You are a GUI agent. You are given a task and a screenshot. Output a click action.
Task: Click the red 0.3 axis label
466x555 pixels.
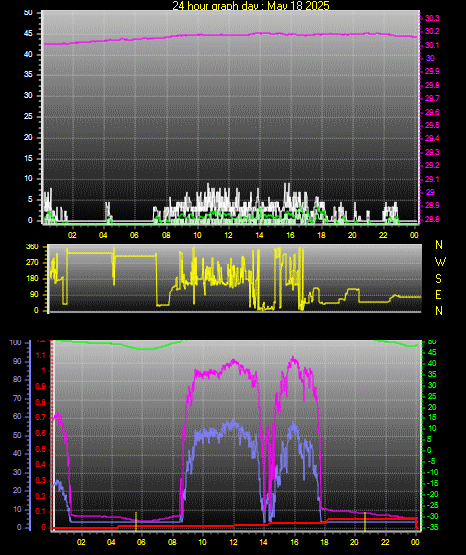41,480
